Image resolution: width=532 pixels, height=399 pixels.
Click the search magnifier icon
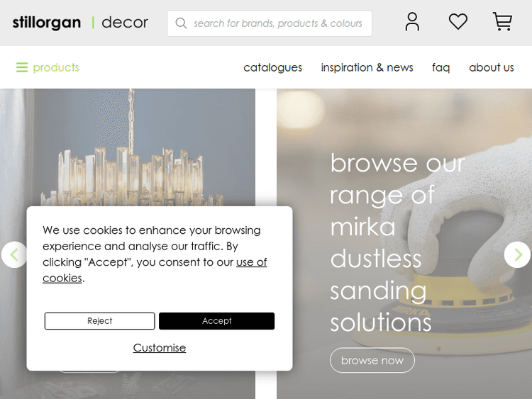pos(181,23)
